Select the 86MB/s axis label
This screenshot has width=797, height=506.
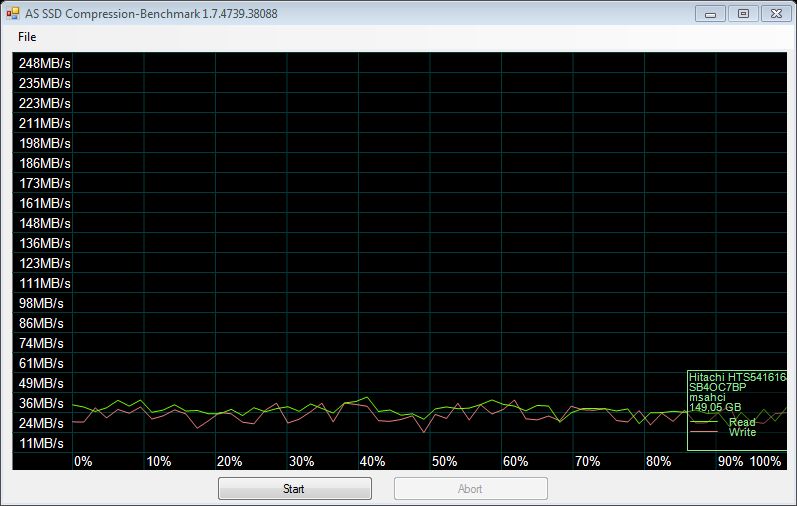(x=41, y=323)
